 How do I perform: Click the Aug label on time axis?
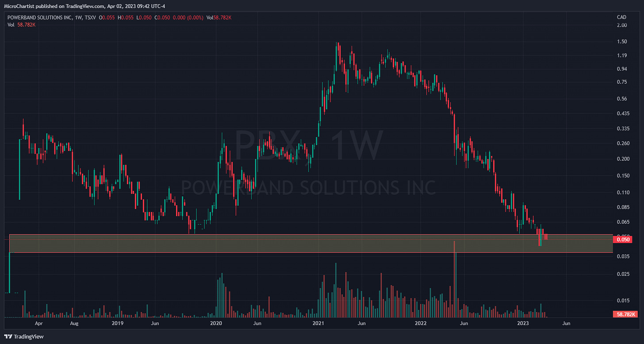(x=74, y=324)
